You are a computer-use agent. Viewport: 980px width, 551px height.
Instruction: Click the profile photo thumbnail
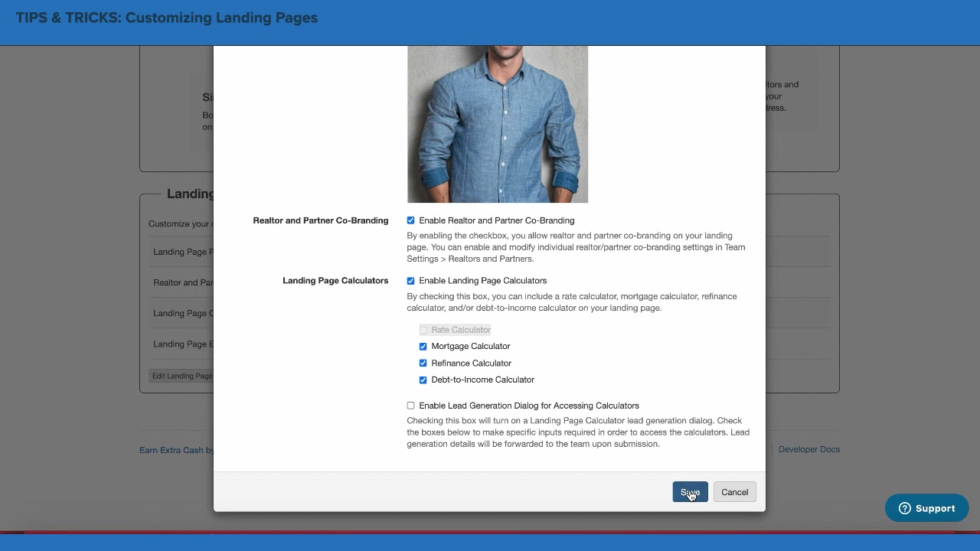point(498,124)
